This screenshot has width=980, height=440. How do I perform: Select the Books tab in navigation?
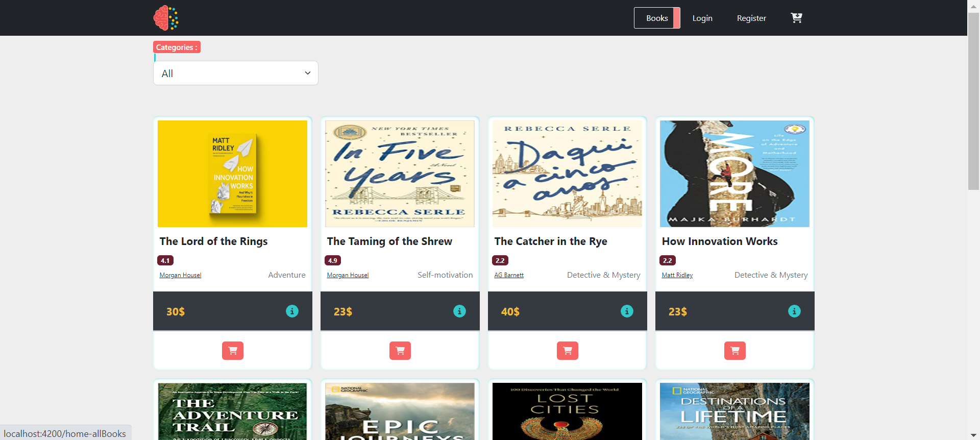[657, 18]
